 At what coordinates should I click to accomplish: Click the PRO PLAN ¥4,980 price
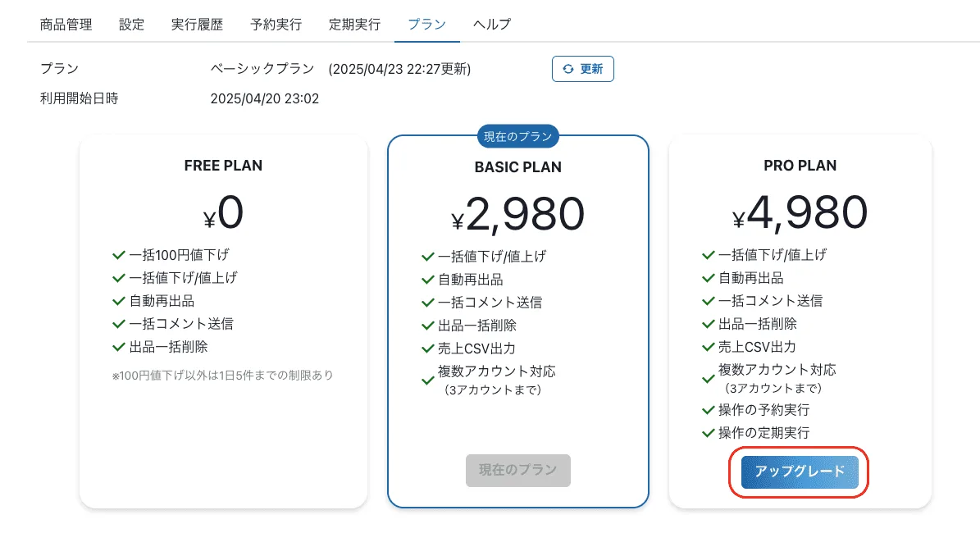coord(800,214)
